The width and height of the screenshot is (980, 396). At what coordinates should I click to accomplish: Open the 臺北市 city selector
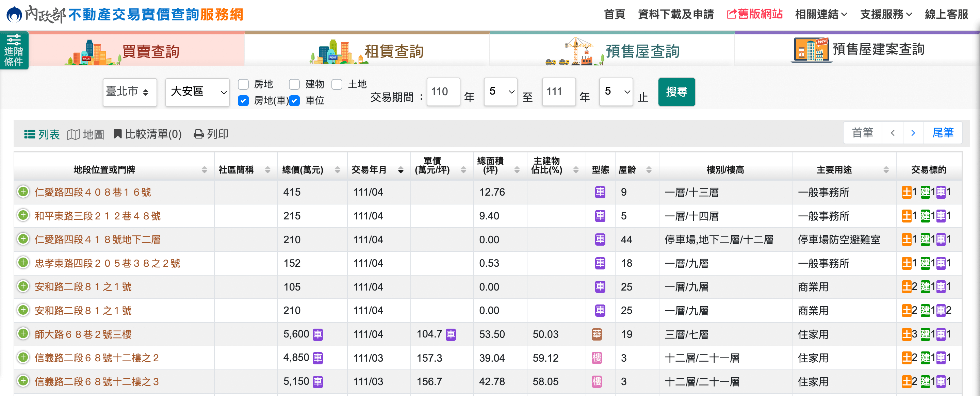(130, 93)
